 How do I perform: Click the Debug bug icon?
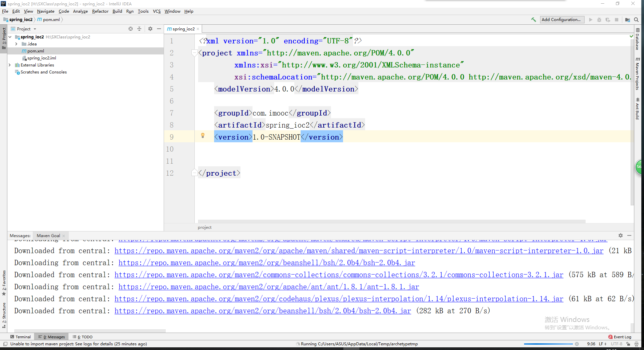pyautogui.click(x=599, y=20)
